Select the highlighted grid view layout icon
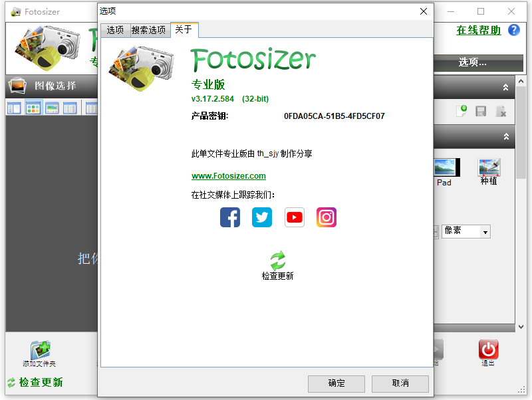Image resolution: width=532 pixels, height=400 pixels. coord(33,108)
